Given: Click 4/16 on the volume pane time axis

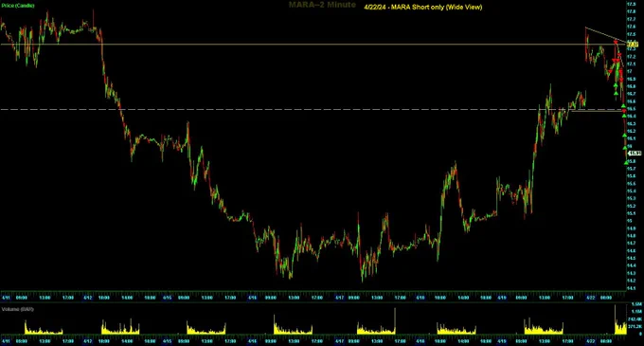Looking at the screenshot, I should [x=252, y=341].
